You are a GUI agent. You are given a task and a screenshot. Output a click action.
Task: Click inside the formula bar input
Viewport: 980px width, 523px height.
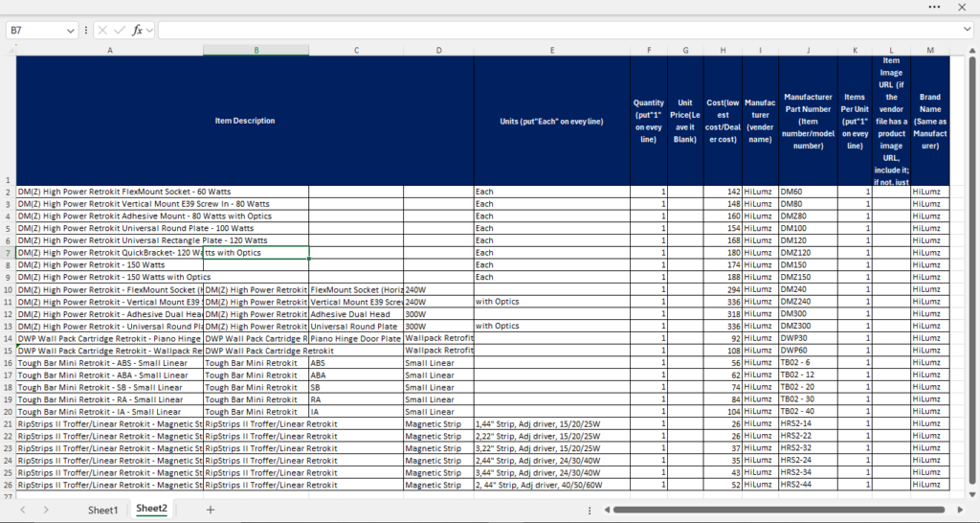[559, 30]
